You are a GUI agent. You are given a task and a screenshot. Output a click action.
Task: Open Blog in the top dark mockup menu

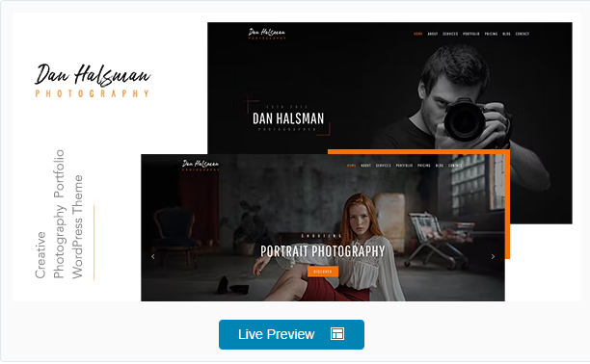506,34
